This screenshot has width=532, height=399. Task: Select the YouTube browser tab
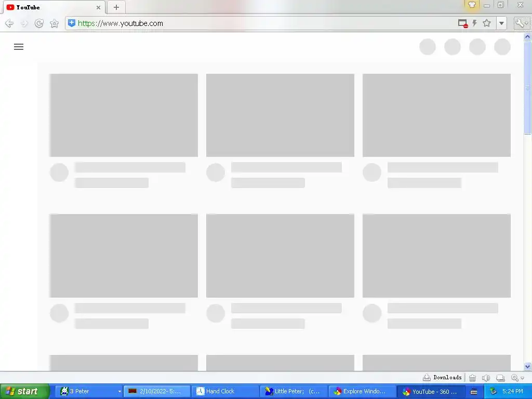pos(54,7)
